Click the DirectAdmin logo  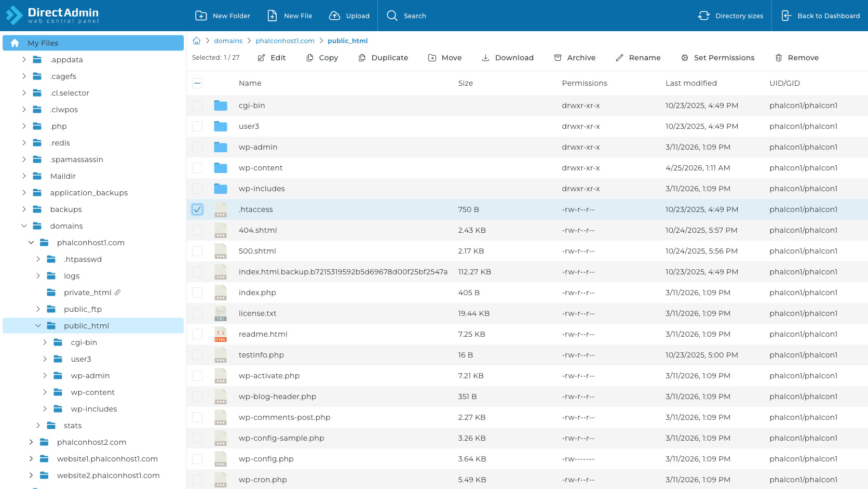pyautogui.click(x=52, y=15)
